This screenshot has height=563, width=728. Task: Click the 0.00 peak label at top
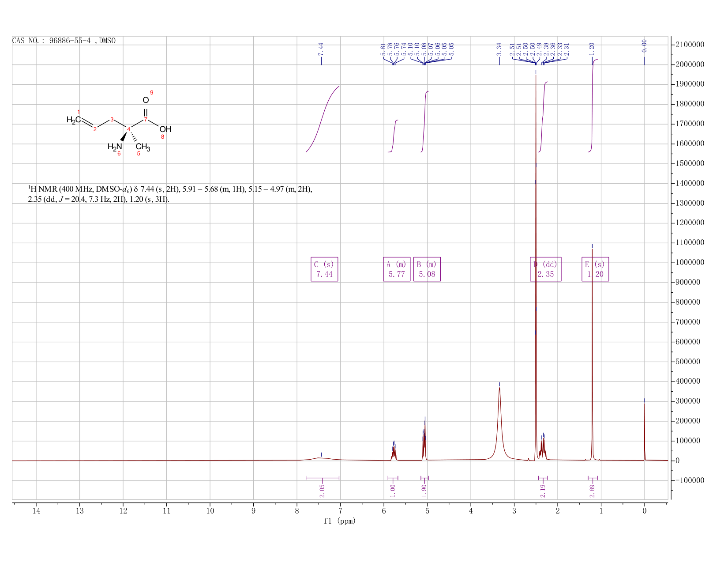point(644,47)
